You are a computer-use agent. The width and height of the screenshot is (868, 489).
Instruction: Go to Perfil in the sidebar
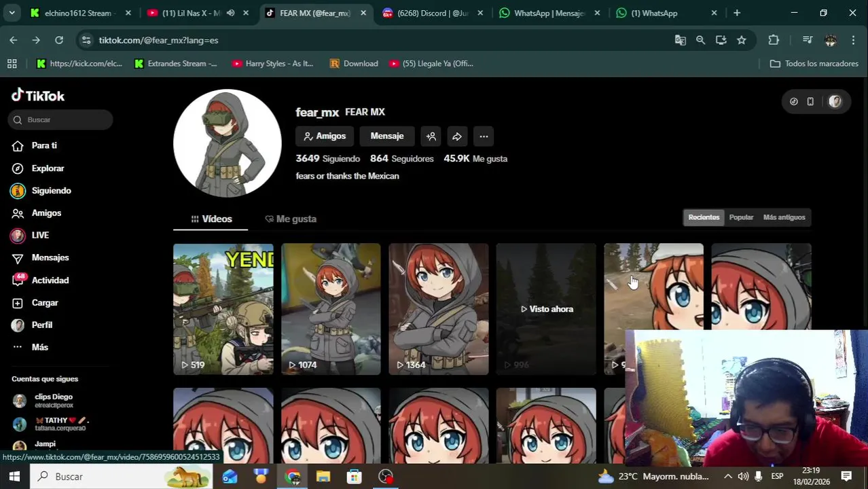tap(32, 325)
